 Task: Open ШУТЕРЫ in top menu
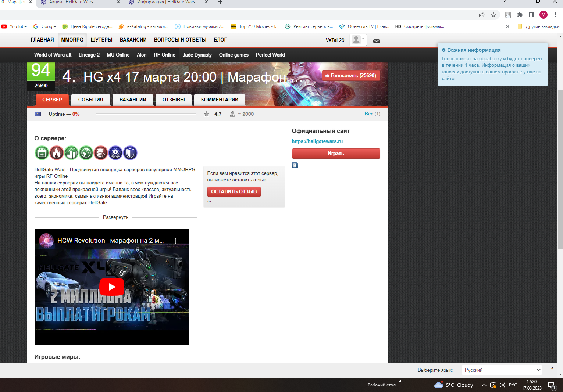101,40
